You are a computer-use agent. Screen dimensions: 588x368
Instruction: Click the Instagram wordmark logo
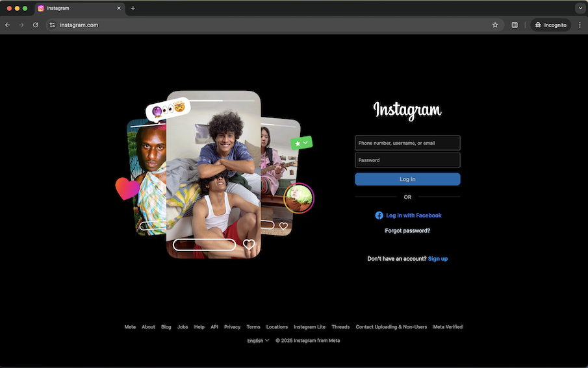[407, 110]
